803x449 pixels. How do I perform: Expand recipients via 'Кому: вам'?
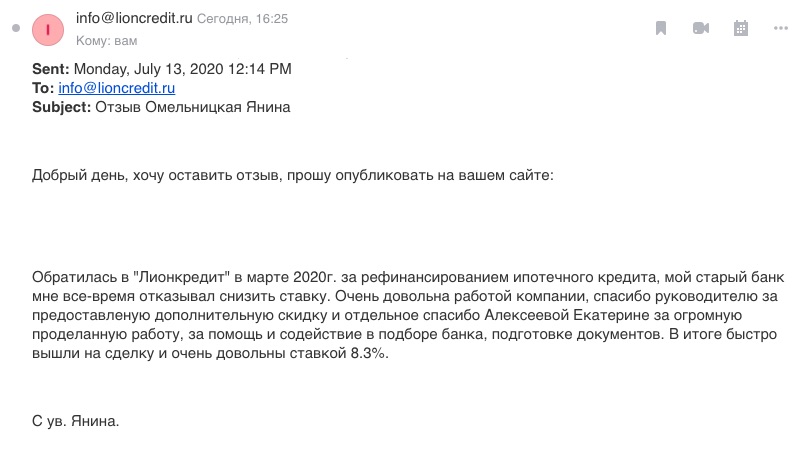pyautogui.click(x=107, y=40)
